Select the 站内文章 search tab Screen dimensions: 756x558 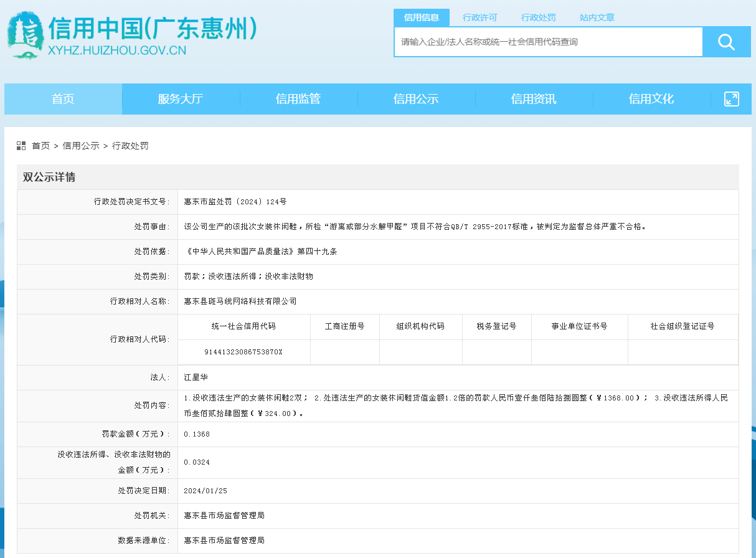coord(597,17)
